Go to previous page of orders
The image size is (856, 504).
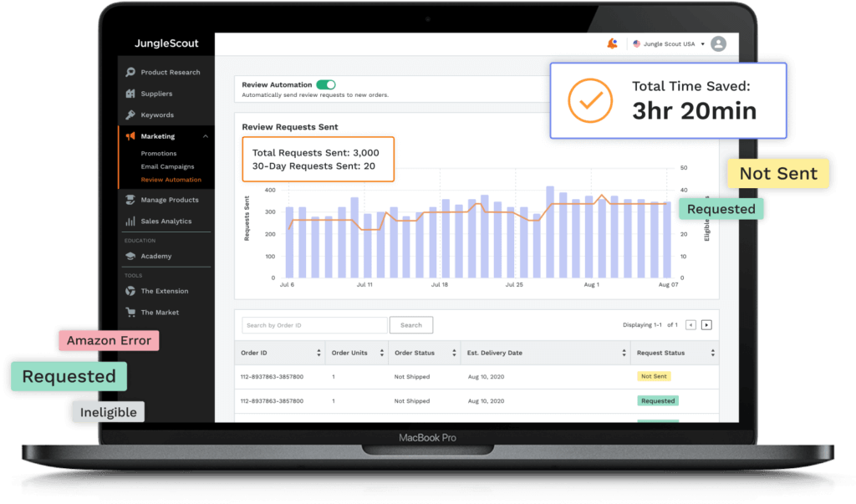(x=690, y=325)
